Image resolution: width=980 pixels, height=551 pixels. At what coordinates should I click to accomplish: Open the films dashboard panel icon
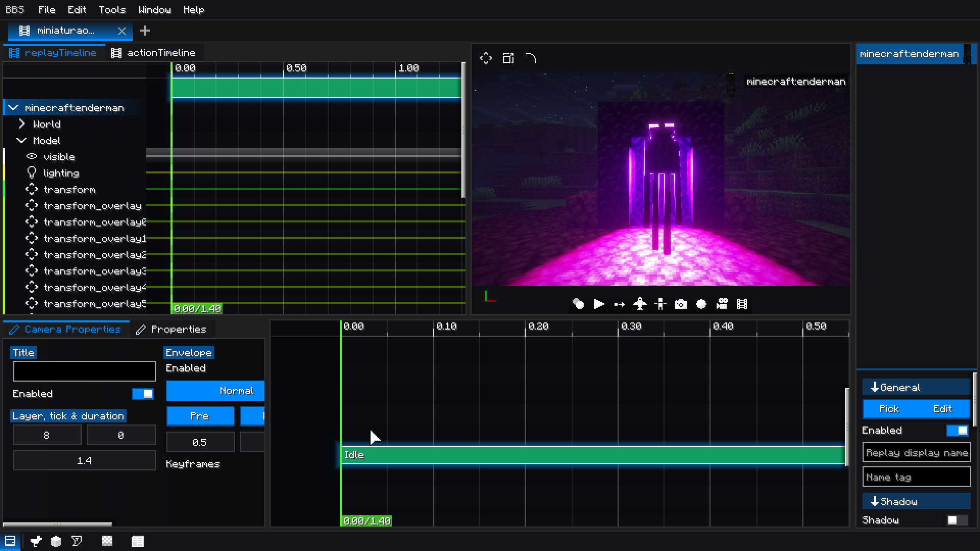10,541
